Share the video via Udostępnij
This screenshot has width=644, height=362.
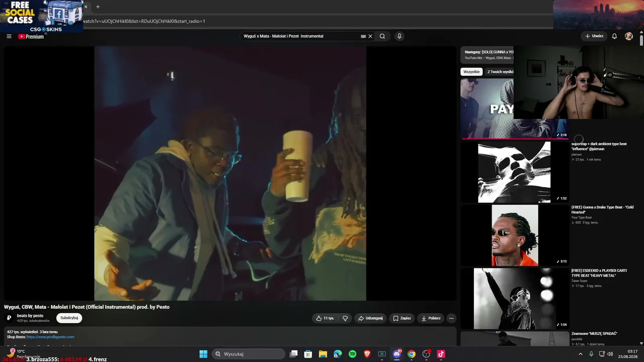(x=370, y=318)
